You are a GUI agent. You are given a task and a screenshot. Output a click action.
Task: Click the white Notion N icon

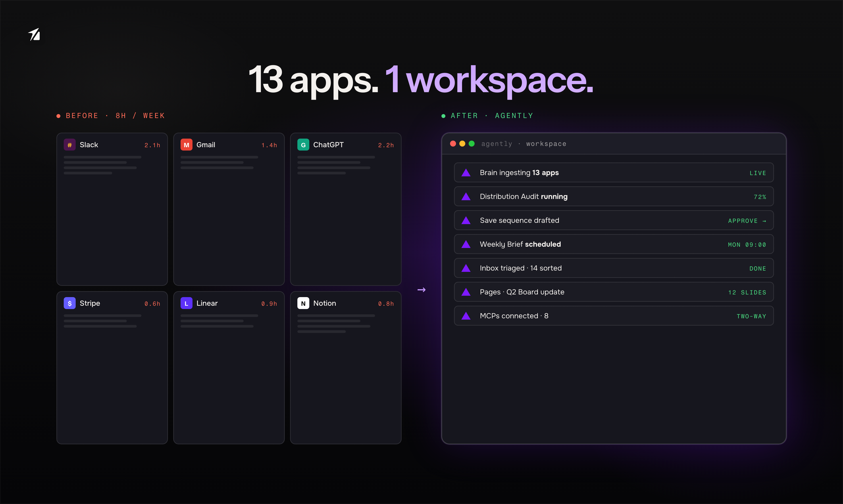coord(303,303)
